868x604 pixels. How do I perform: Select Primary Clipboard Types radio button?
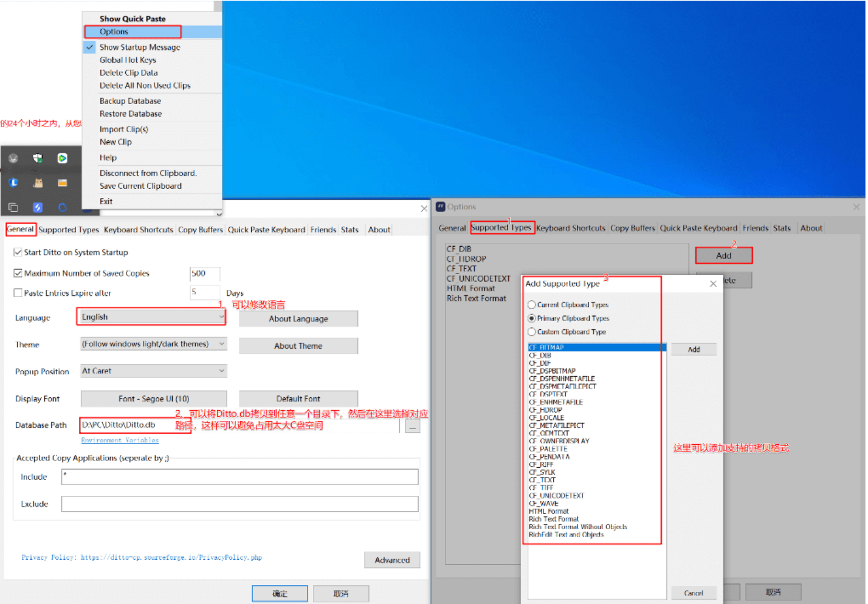pyautogui.click(x=532, y=318)
